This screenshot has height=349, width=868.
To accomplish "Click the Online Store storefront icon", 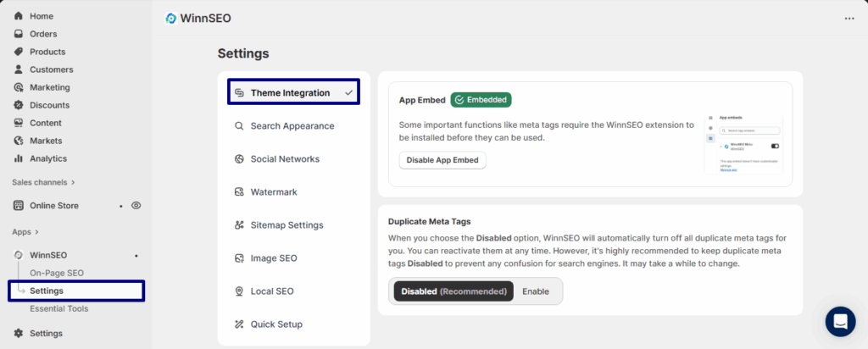I will [19, 205].
